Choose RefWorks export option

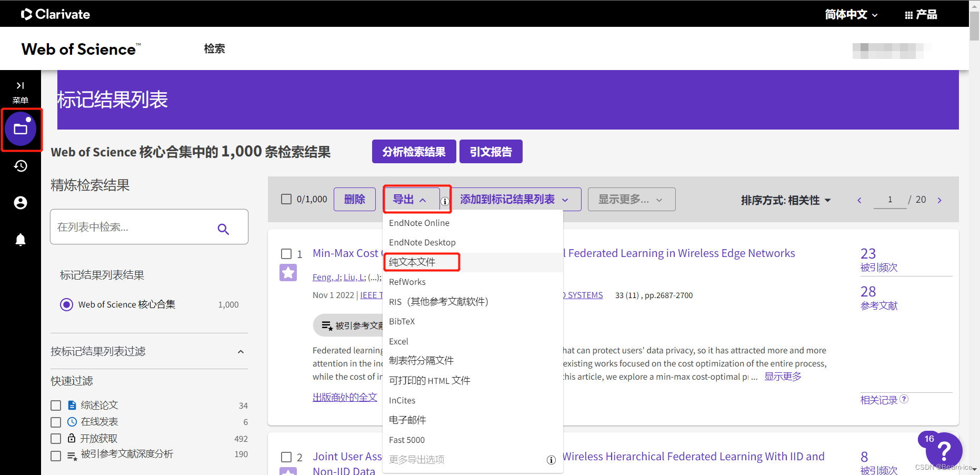(x=473, y=282)
